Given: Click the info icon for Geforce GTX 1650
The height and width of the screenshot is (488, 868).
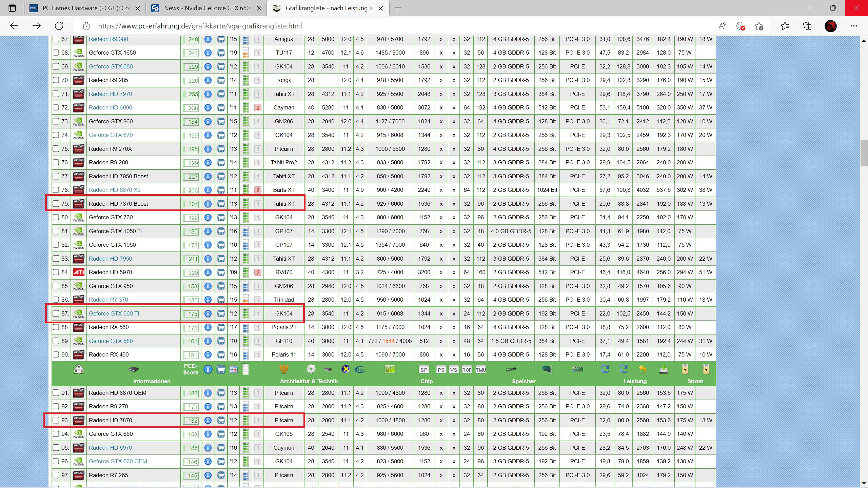Looking at the screenshot, I should [x=208, y=53].
